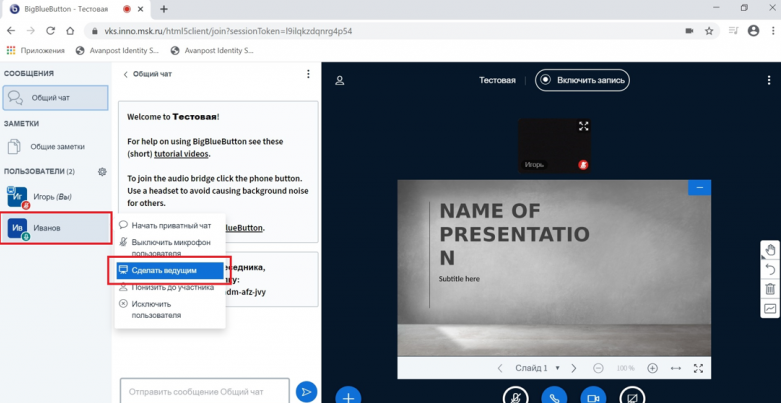Select "Начать приватный чат" menu item
Viewport: 781px width, 403px height.
pos(170,225)
